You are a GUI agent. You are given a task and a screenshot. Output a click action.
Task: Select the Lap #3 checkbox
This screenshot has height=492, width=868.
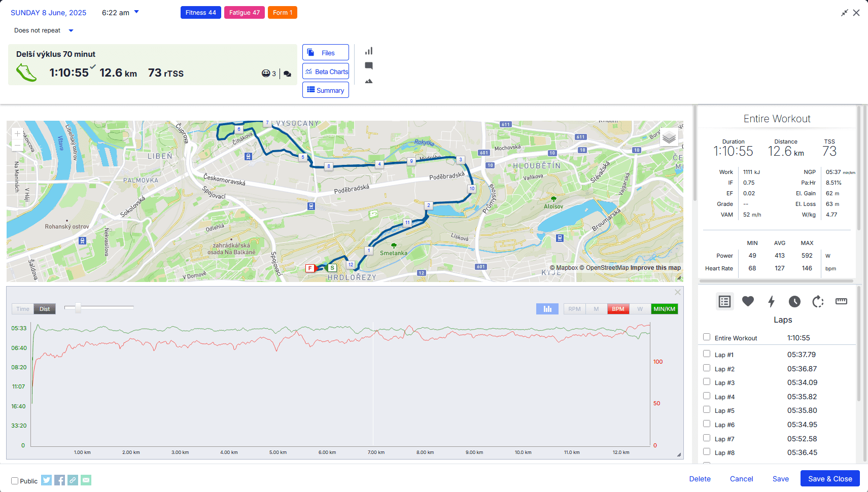(707, 381)
